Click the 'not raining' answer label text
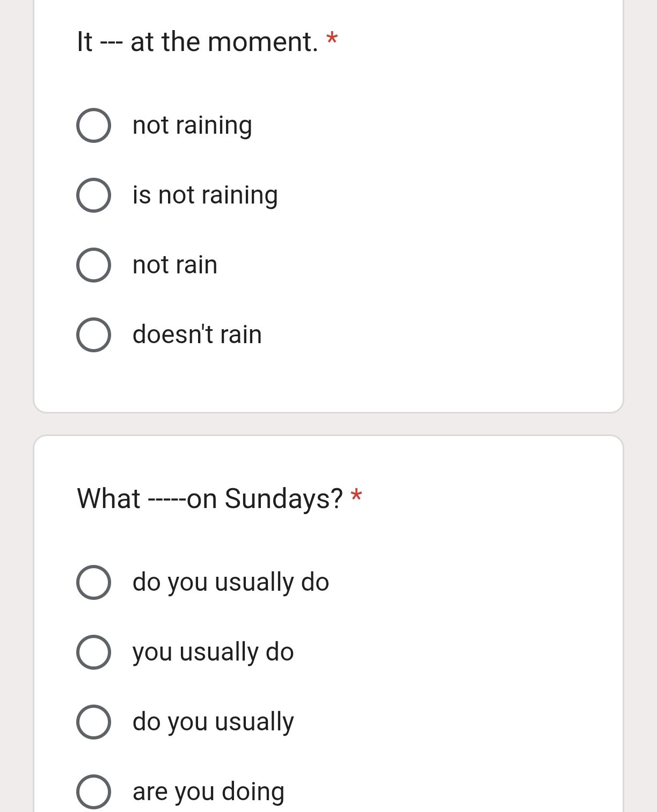Screen dimensions: 657x812 (192, 126)
